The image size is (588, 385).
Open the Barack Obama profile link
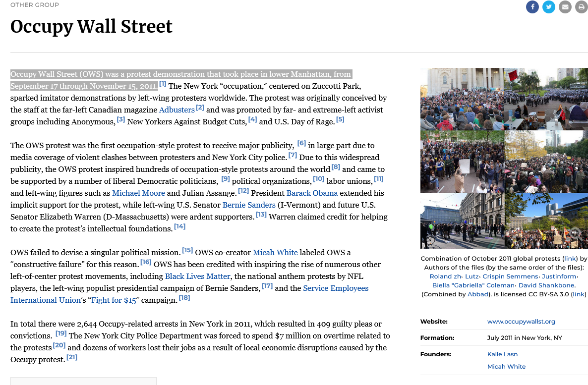(x=312, y=193)
